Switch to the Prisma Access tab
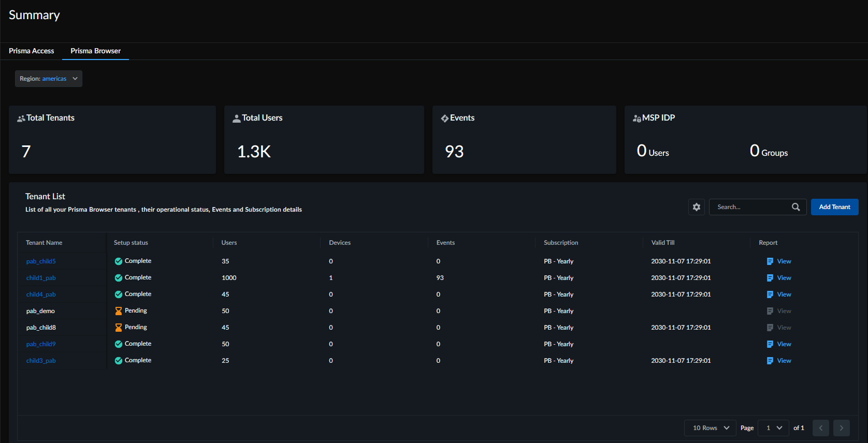Screen dimensions: 868x443 point(32,51)
